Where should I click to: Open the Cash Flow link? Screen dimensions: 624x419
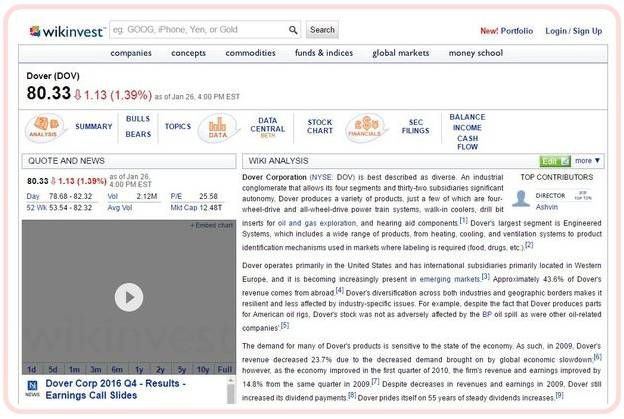click(467, 142)
